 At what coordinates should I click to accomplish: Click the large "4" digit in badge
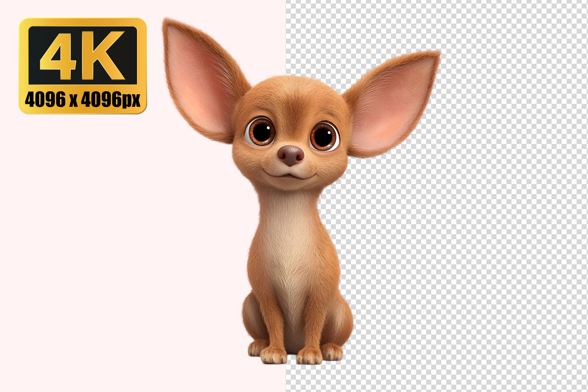tap(59, 55)
